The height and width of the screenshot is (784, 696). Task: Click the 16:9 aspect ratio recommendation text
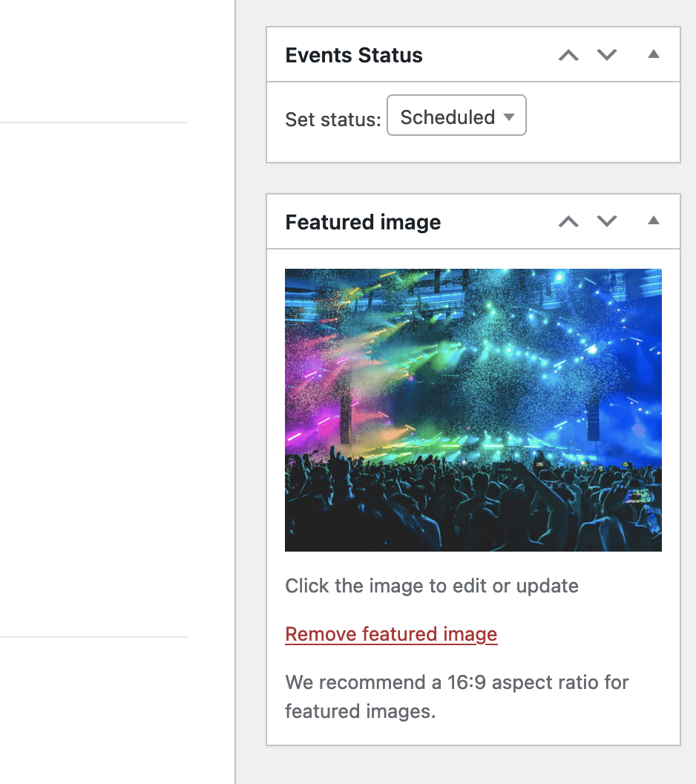tap(456, 696)
